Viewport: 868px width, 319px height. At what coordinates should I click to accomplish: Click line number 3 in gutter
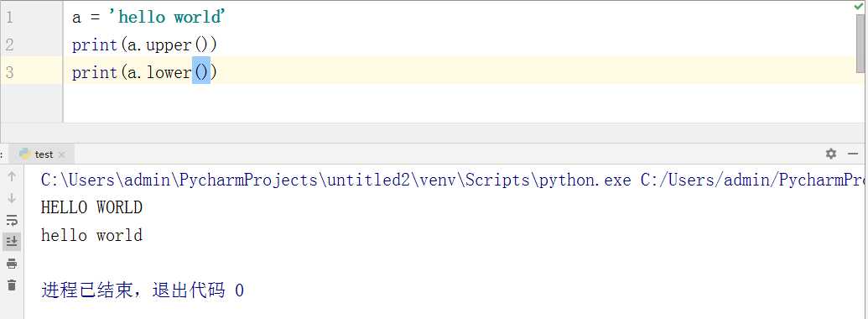(9, 72)
